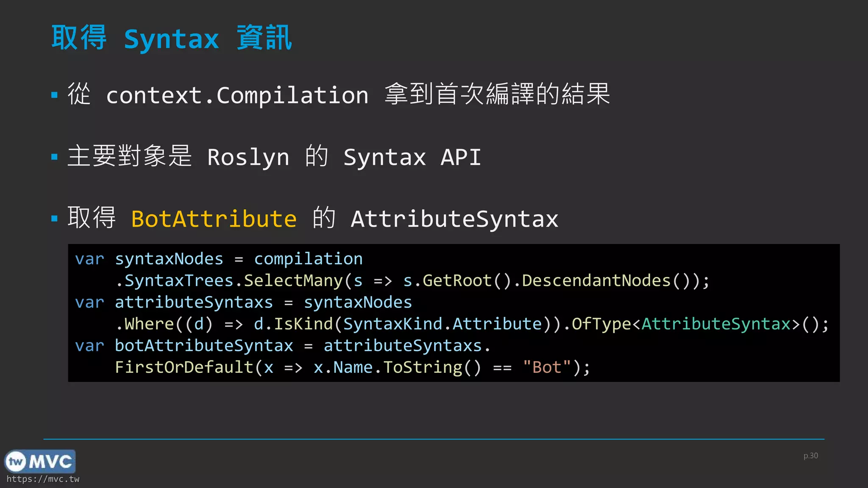Click '拿到首次編譯的結果' in the first bullet
This screenshot has width=868, height=488.
pos(497,94)
